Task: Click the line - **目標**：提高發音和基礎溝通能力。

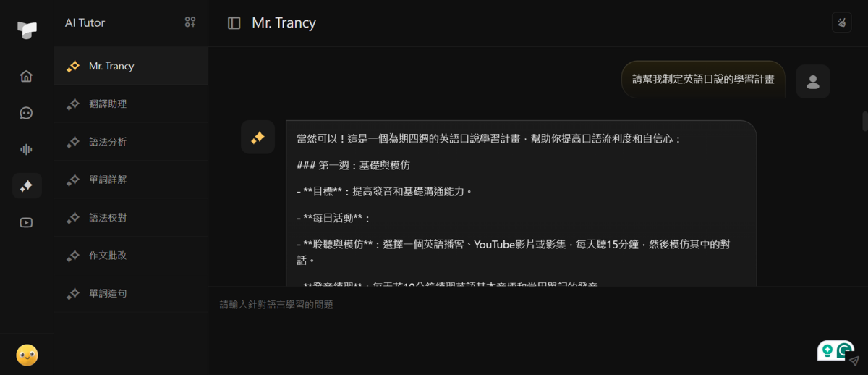Action: coord(384,192)
